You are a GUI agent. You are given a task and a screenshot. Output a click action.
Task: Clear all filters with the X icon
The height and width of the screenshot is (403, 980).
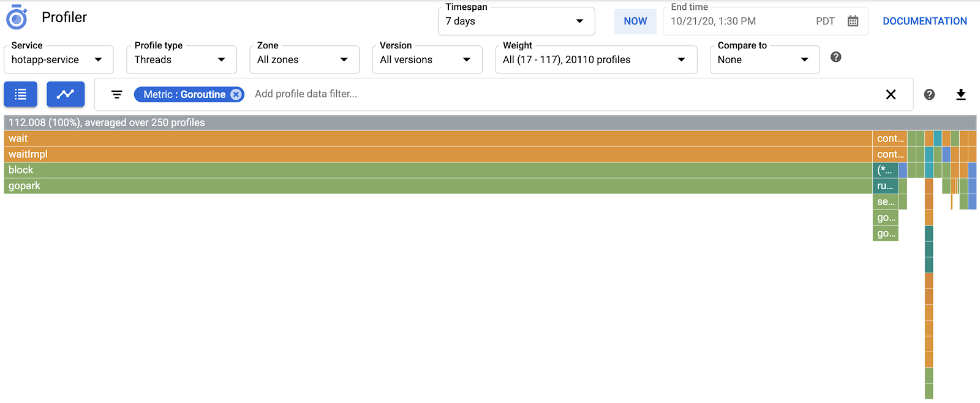pos(891,94)
